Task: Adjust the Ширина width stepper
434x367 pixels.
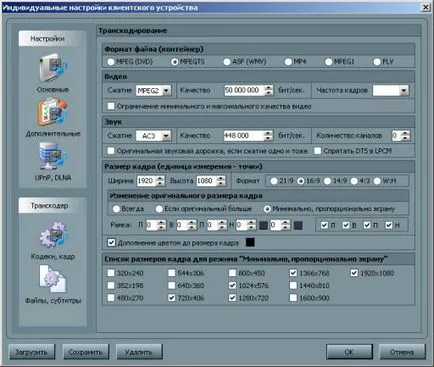Action: [161, 181]
